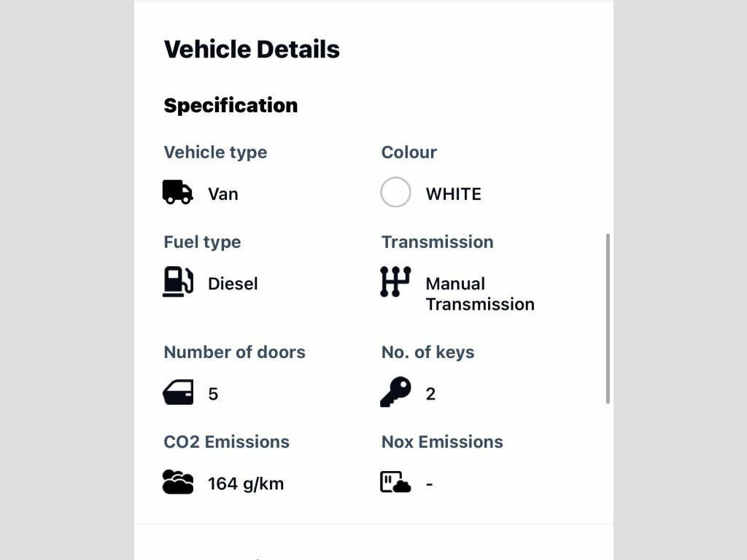Click the Nox Emissions label
The image size is (747, 560).
click(x=442, y=442)
